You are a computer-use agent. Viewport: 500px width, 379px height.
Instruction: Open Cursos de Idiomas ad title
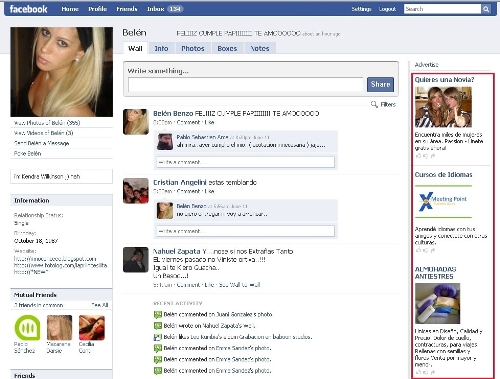pyautogui.click(x=443, y=174)
